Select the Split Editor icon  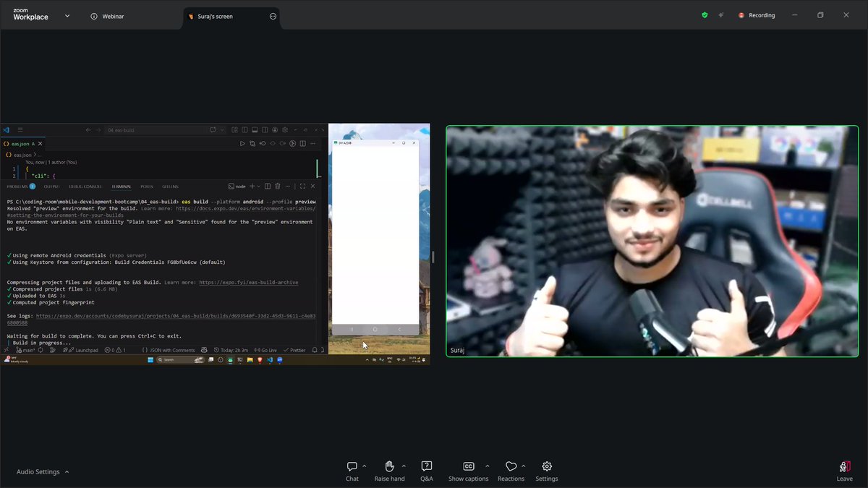tap(302, 144)
